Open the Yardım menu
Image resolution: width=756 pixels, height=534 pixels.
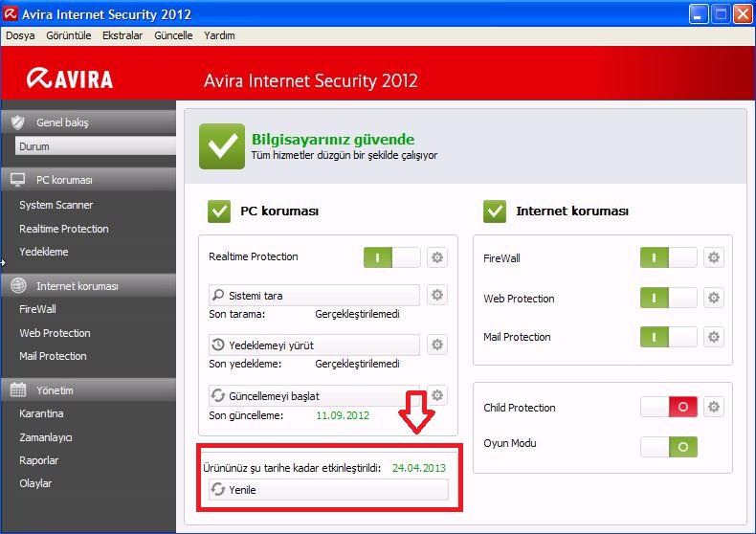219,35
